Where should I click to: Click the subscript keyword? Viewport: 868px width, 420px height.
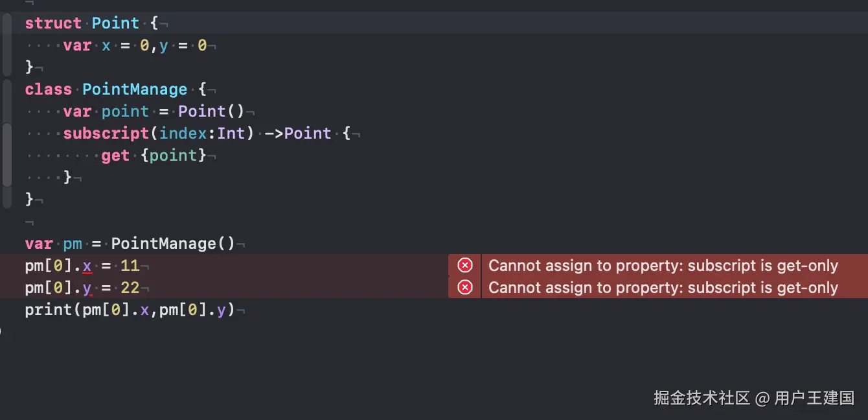(x=106, y=134)
